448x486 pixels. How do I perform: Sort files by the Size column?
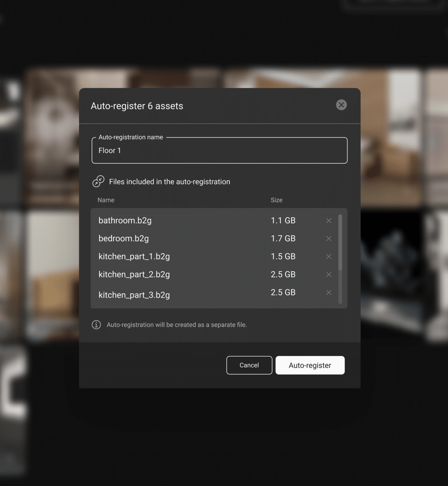277,200
